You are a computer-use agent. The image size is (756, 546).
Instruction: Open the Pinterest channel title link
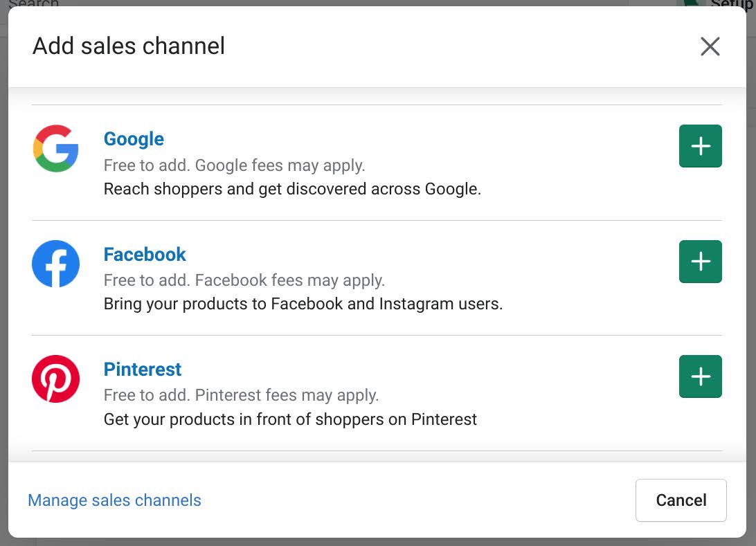pyautogui.click(x=142, y=369)
